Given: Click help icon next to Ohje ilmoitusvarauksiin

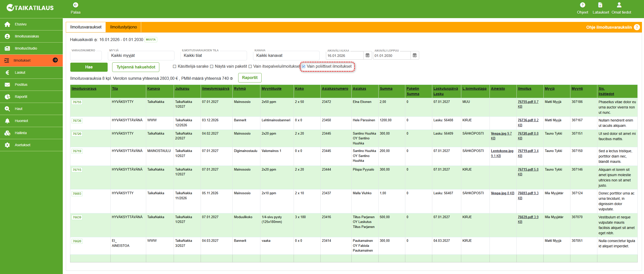Looking at the screenshot, I should coord(637,27).
